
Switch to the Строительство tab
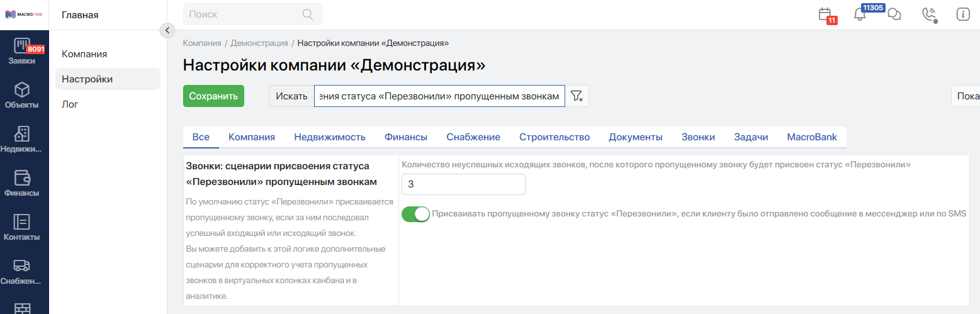pos(555,137)
